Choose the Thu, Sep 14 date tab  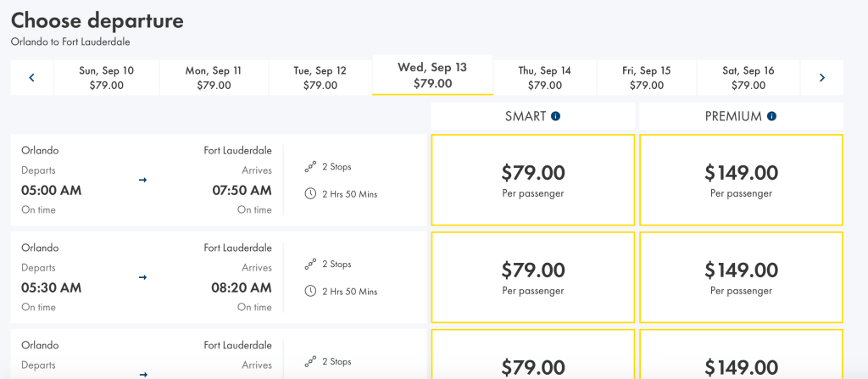click(545, 78)
